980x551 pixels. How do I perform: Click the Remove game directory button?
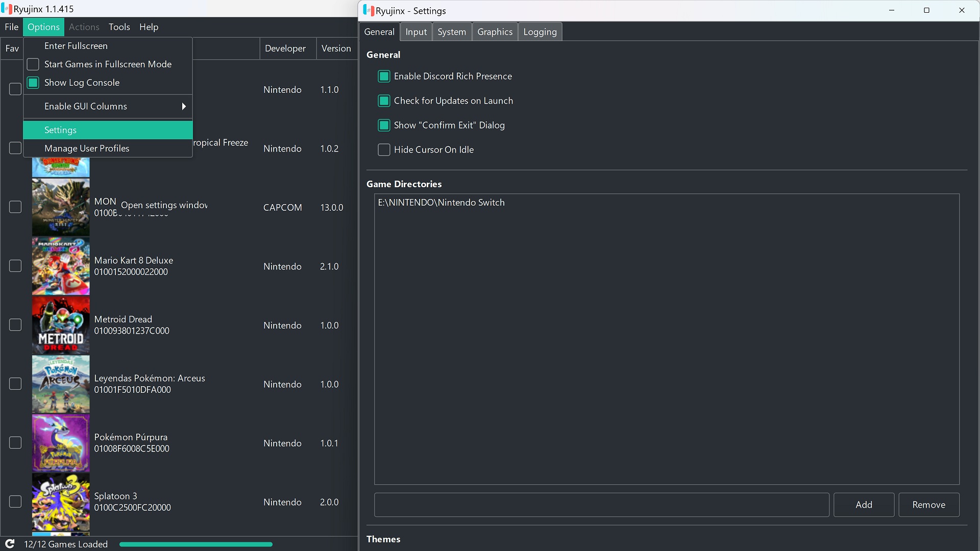928,504
